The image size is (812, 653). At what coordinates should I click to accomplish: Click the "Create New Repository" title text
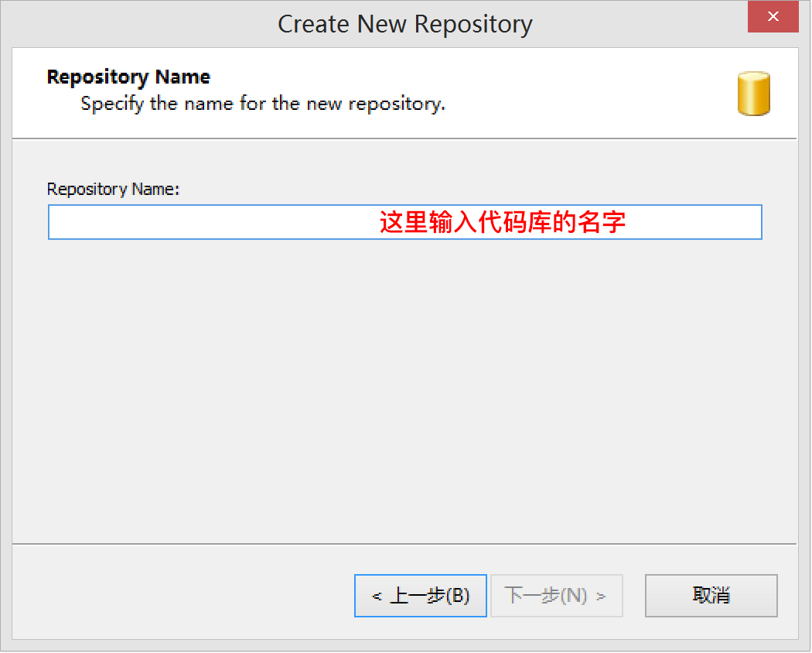click(x=404, y=24)
